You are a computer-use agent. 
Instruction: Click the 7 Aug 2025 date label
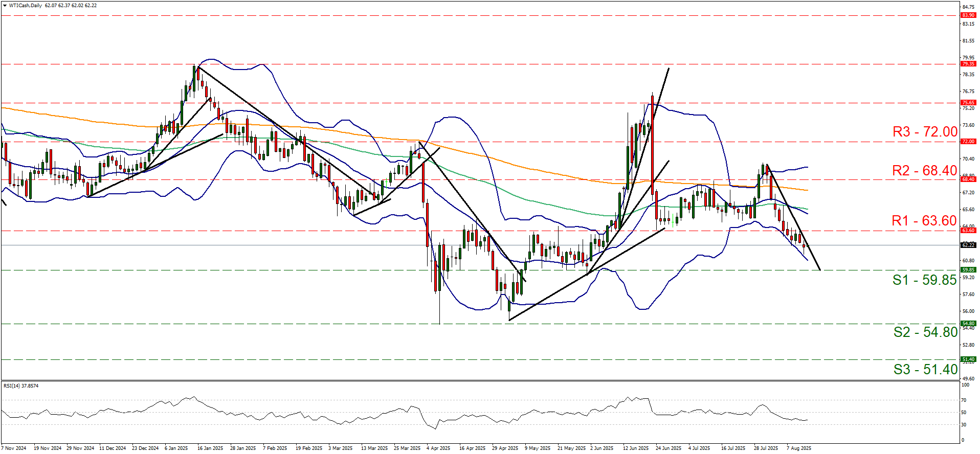pyautogui.click(x=798, y=448)
